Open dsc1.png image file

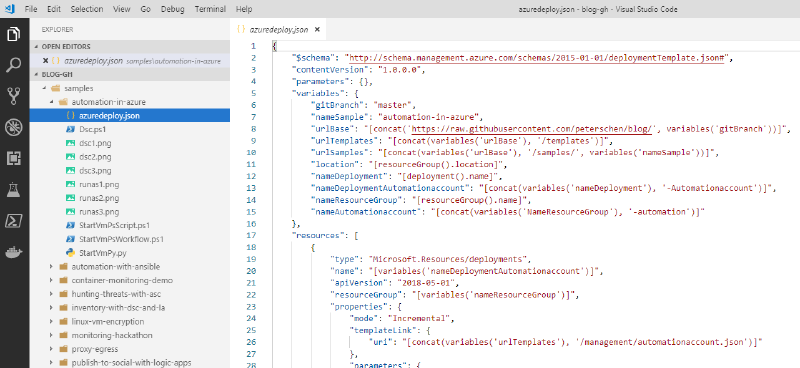tap(130, 143)
